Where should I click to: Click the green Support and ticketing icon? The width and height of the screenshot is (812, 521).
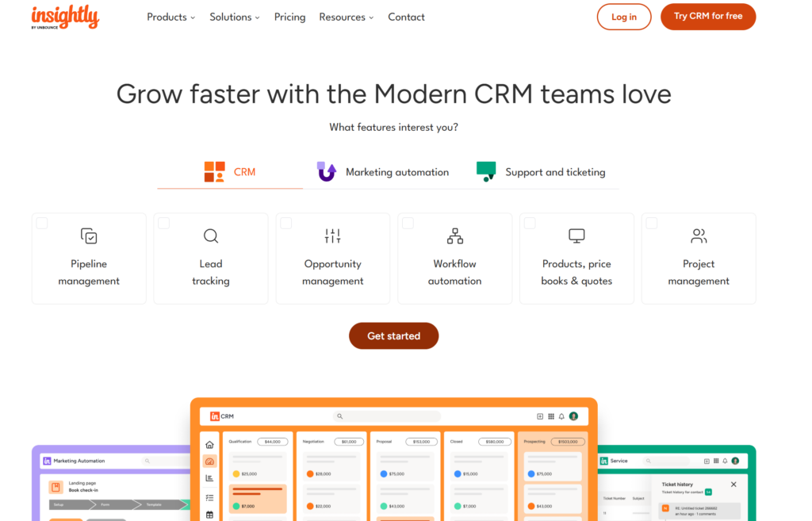[486, 171]
